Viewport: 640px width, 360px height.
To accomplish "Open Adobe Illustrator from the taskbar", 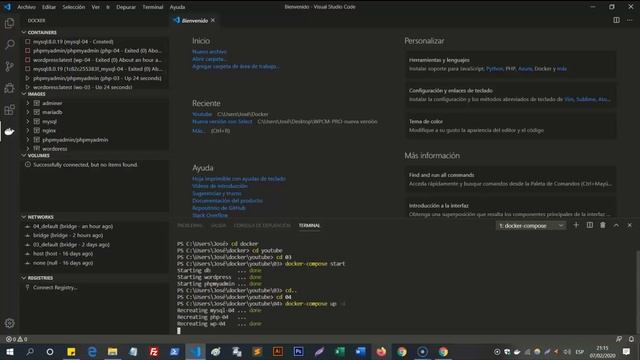I will coord(278,351).
